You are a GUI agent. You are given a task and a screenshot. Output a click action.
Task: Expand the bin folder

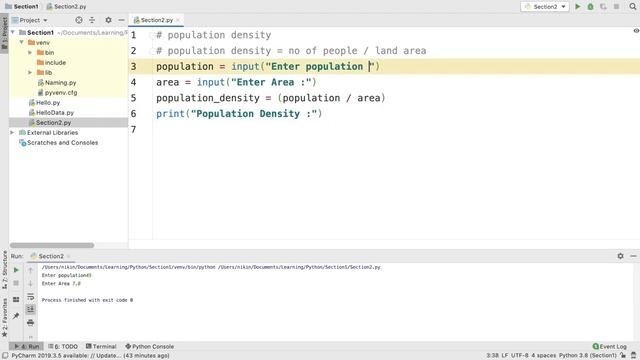(30, 53)
